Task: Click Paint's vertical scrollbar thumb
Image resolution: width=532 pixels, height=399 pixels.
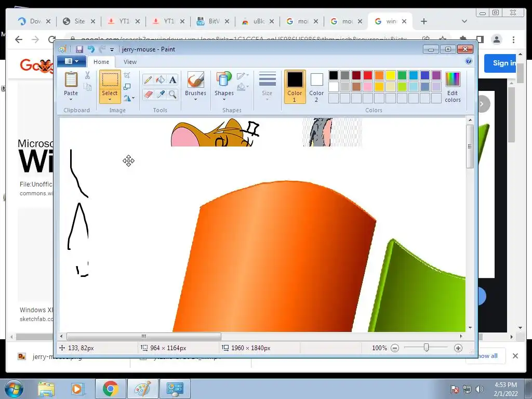Action: [x=470, y=147]
